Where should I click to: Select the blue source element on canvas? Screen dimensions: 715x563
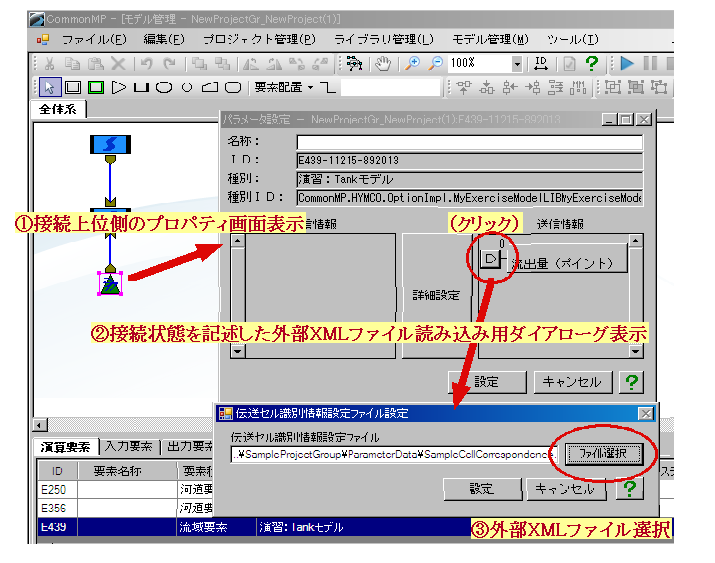click(x=108, y=145)
